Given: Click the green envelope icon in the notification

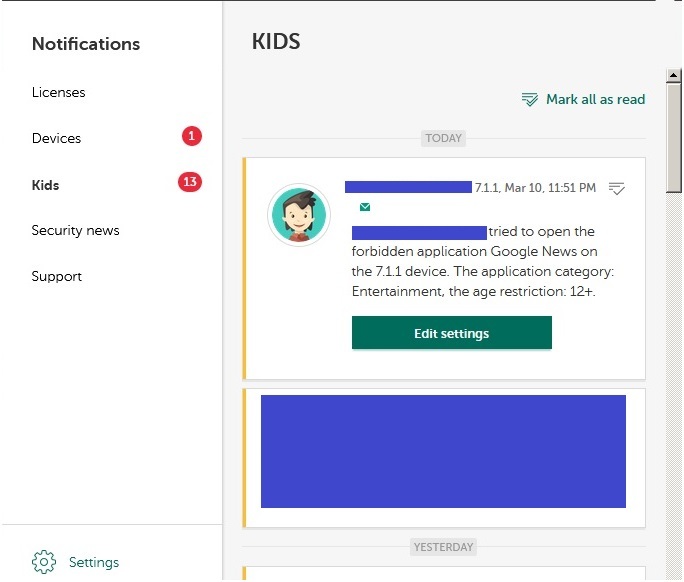Looking at the screenshot, I should [365, 208].
